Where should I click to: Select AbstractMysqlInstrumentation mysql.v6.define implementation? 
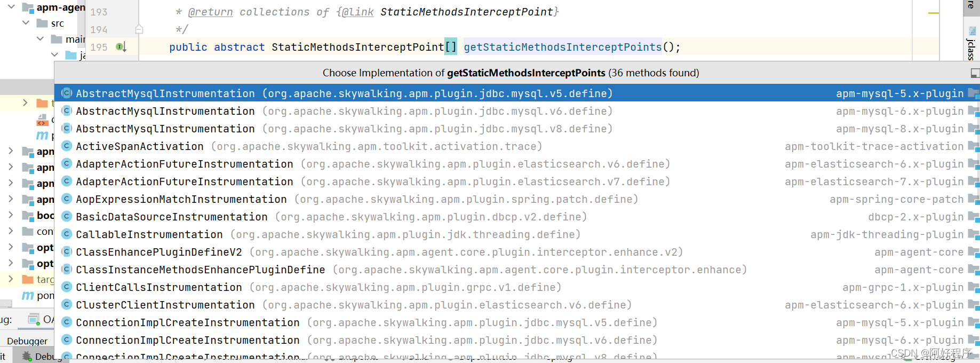(516, 111)
